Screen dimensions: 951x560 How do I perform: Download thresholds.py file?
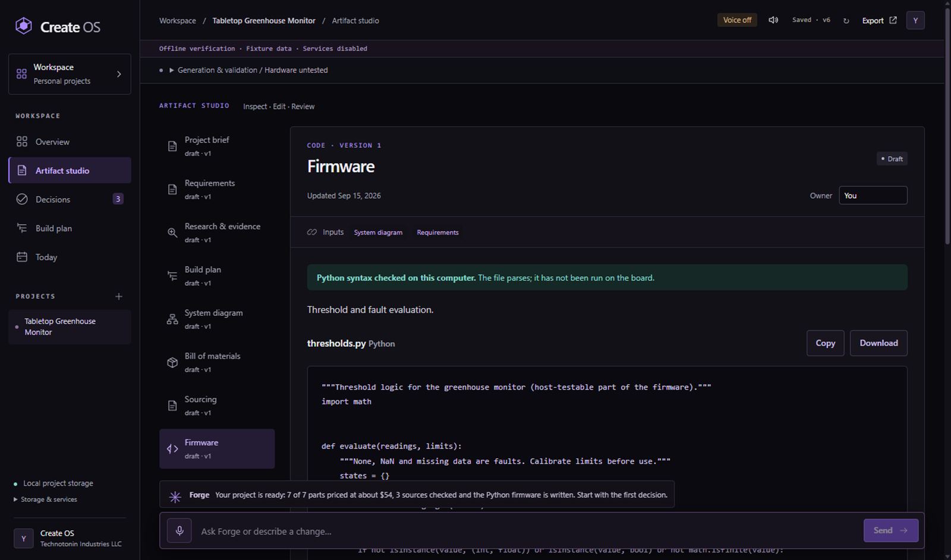(x=878, y=343)
